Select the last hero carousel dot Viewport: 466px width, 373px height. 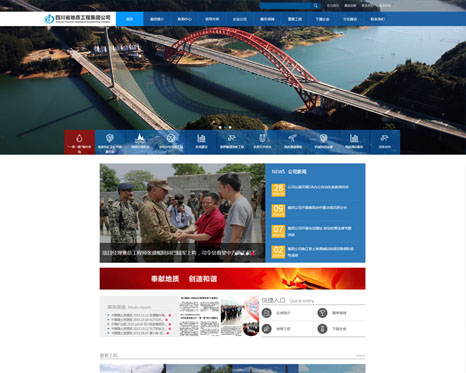(x=230, y=127)
